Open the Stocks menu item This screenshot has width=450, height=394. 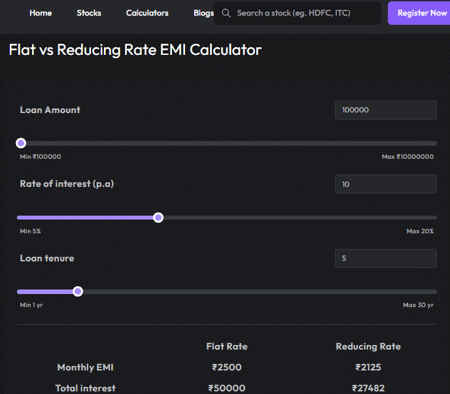[89, 13]
